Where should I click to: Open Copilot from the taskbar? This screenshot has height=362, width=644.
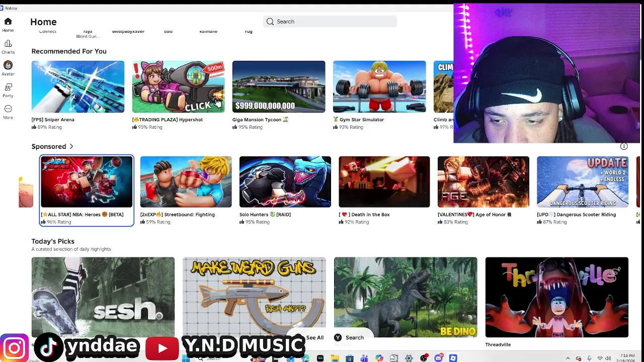(379, 358)
